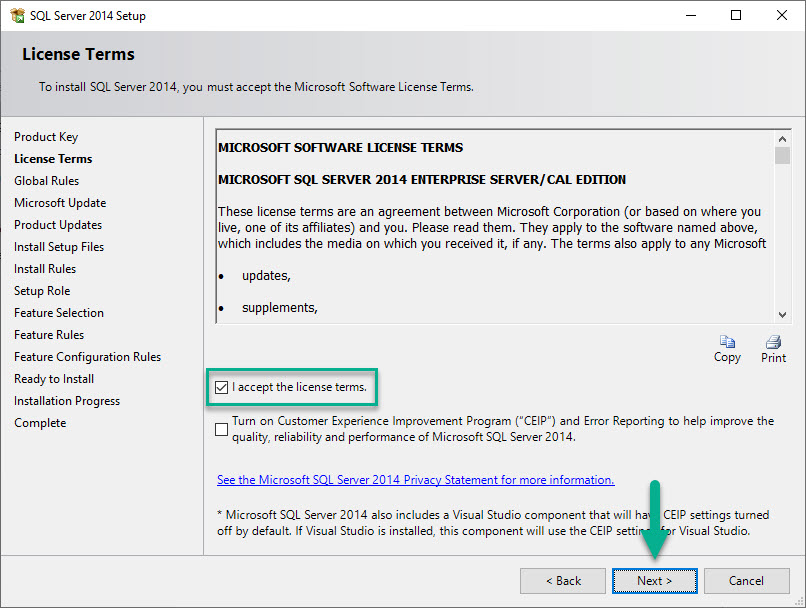Click the 'updates,' bullet in license text
806x608 pixels.
click(x=266, y=276)
